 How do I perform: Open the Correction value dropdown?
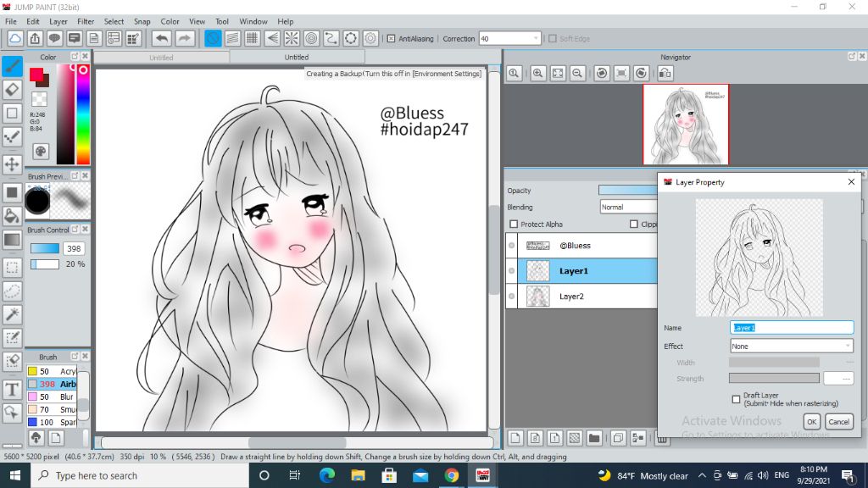[536, 39]
